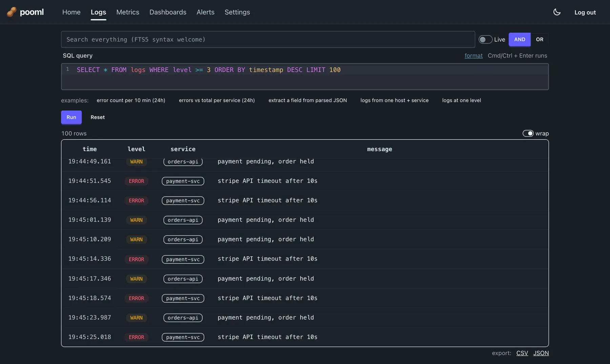Select the AND search mode
This screenshot has height=364, width=610.
520,40
